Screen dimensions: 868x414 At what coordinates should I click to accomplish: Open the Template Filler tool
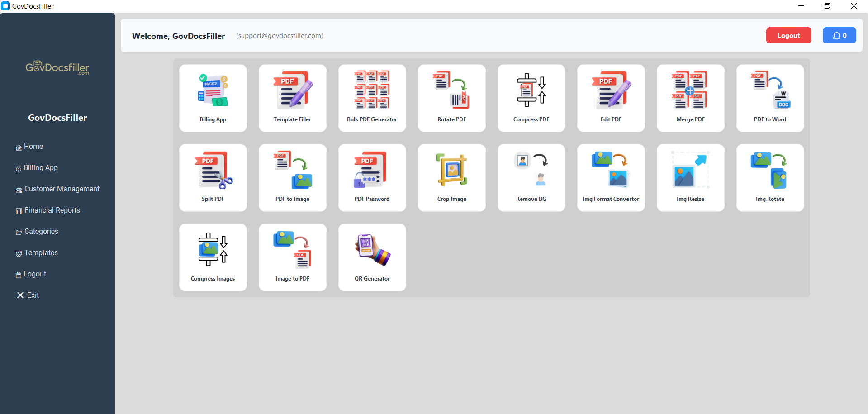[292, 98]
